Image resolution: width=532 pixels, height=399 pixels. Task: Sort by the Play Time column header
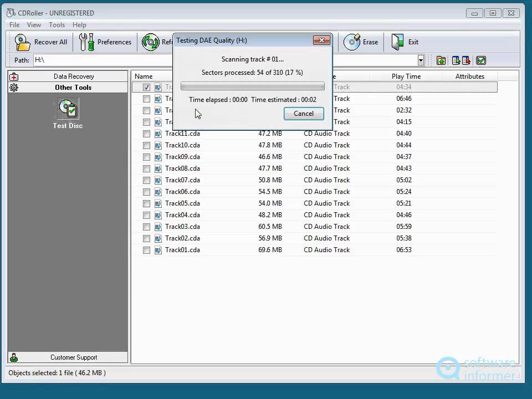coord(406,76)
